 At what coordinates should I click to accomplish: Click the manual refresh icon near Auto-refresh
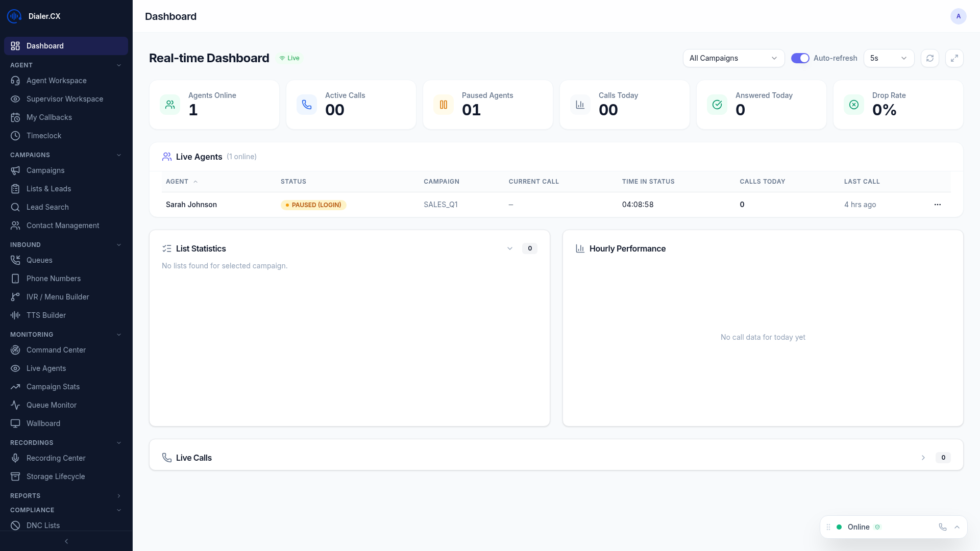(x=929, y=58)
